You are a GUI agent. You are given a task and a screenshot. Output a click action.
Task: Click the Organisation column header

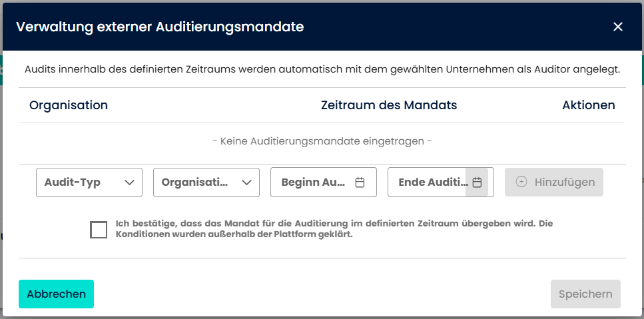point(69,105)
